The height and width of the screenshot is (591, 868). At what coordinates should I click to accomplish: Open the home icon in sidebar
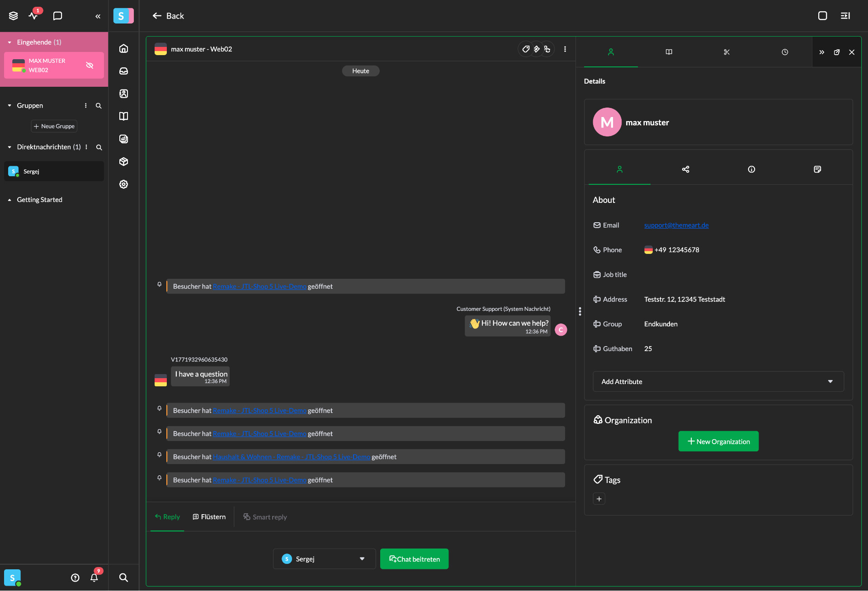pos(123,49)
